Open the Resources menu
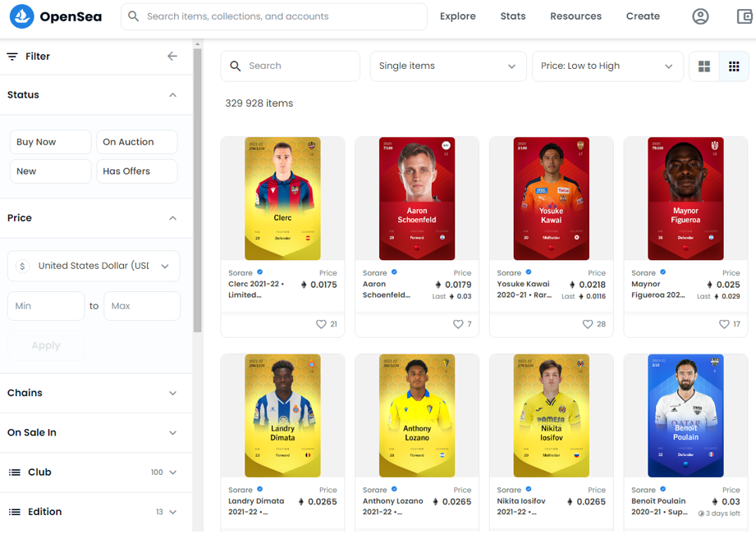Image resolution: width=756 pixels, height=534 pixels. pos(575,16)
